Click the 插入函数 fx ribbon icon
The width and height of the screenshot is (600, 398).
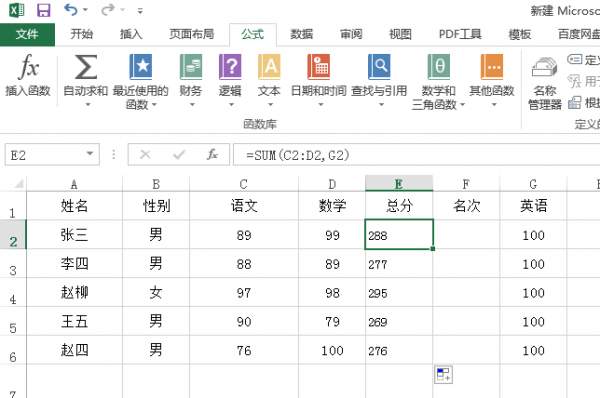click(x=28, y=67)
